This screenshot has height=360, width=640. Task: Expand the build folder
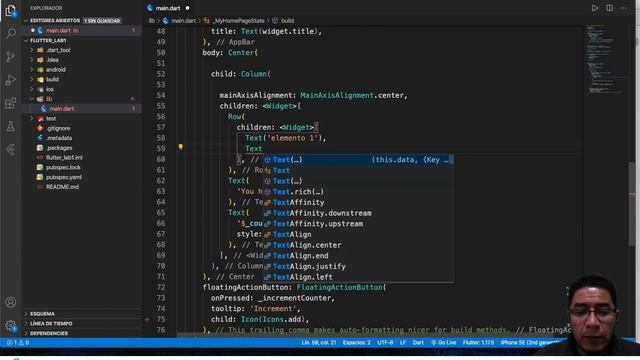[52, 79]
